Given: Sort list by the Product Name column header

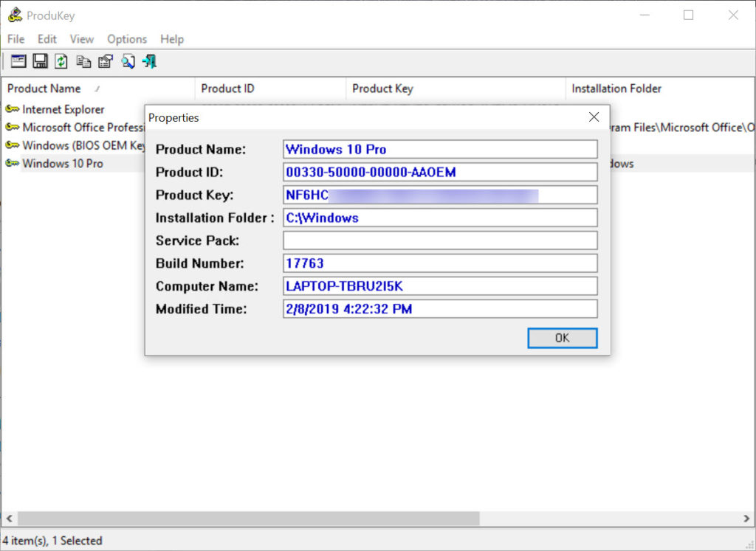Looking at the screenshot, I should 98,89.
